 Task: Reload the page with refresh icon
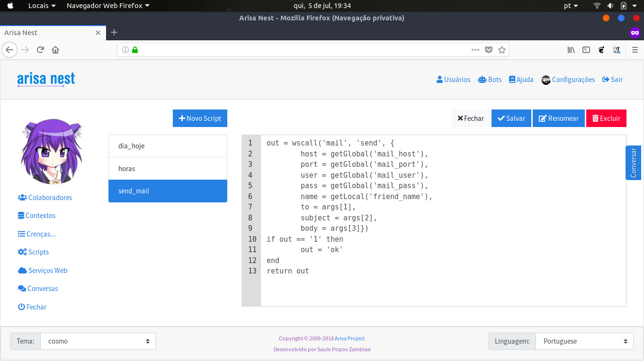point(41,50)
